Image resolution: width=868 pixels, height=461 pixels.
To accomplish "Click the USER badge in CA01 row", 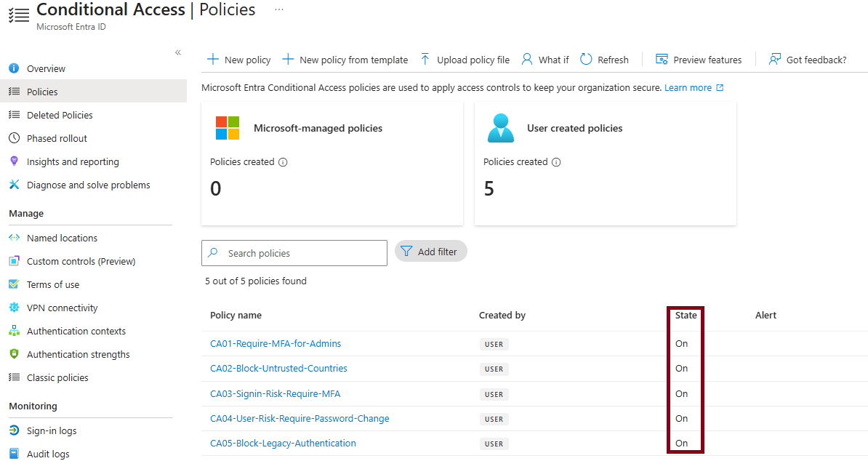I will pos(494,344).
